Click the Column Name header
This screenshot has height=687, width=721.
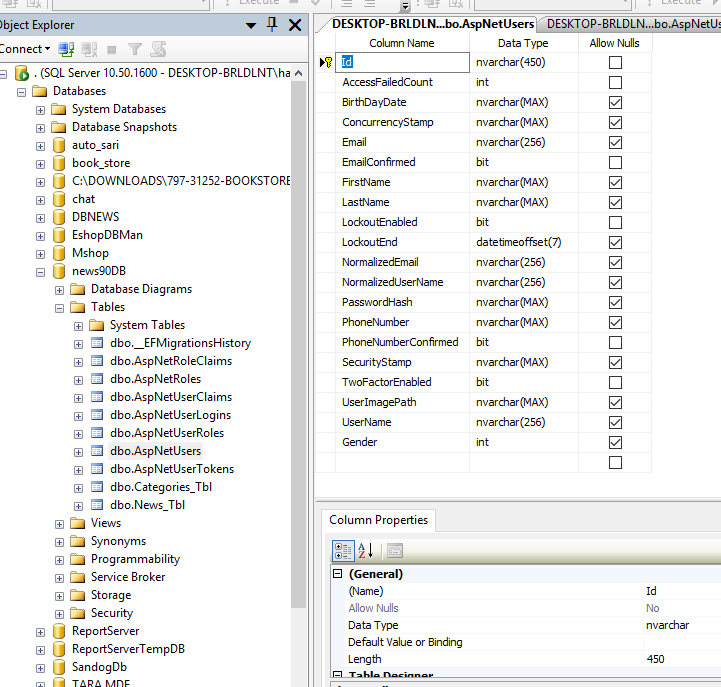[402, 43]
